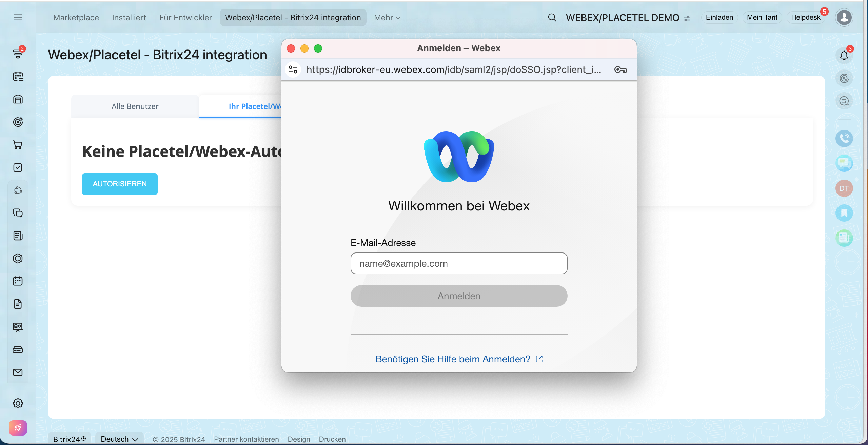Click the notifications bell icon
Viewport: 868px width, 445px height.
point(844,55)
